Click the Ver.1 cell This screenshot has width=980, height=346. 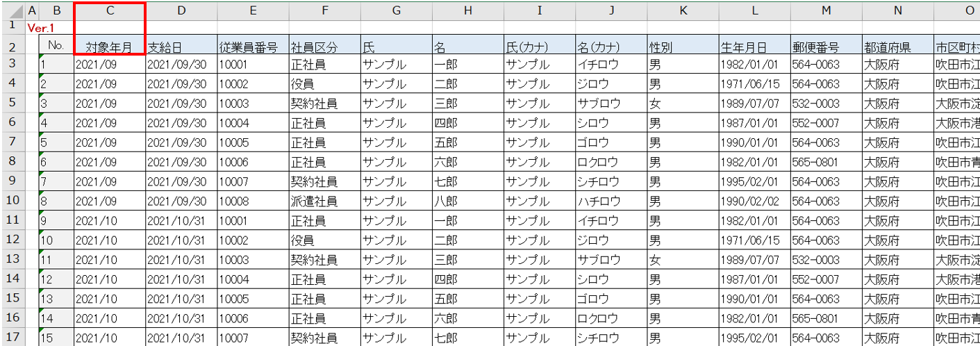point(40,28)
